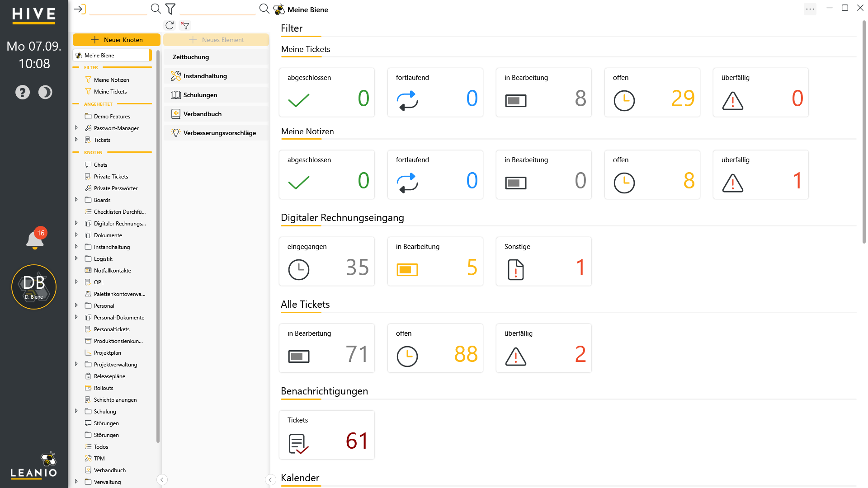
Task: Open the Sonstige tile in Rechnungseingang
Action: [x=544, y=262]
